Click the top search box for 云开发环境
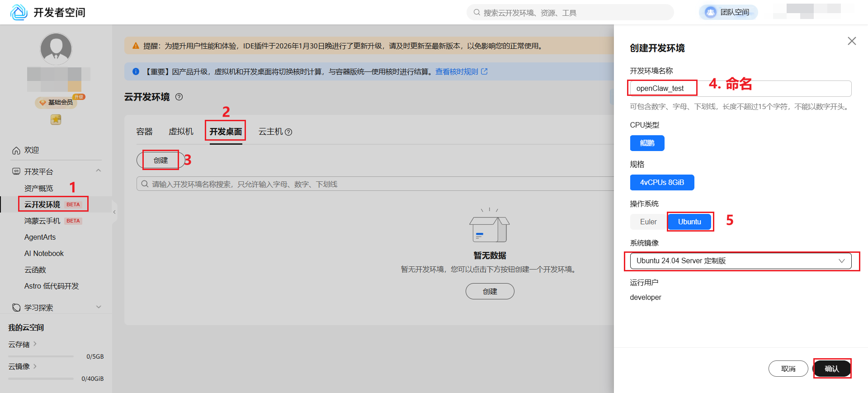868x393 pixels. 570,13
